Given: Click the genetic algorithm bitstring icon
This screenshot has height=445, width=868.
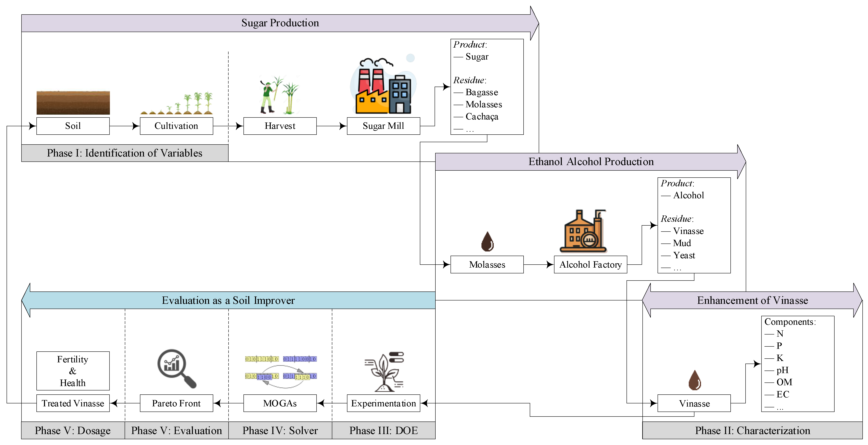Looking at the screenshot, I should pyautogui.click(x=280, y=368).
